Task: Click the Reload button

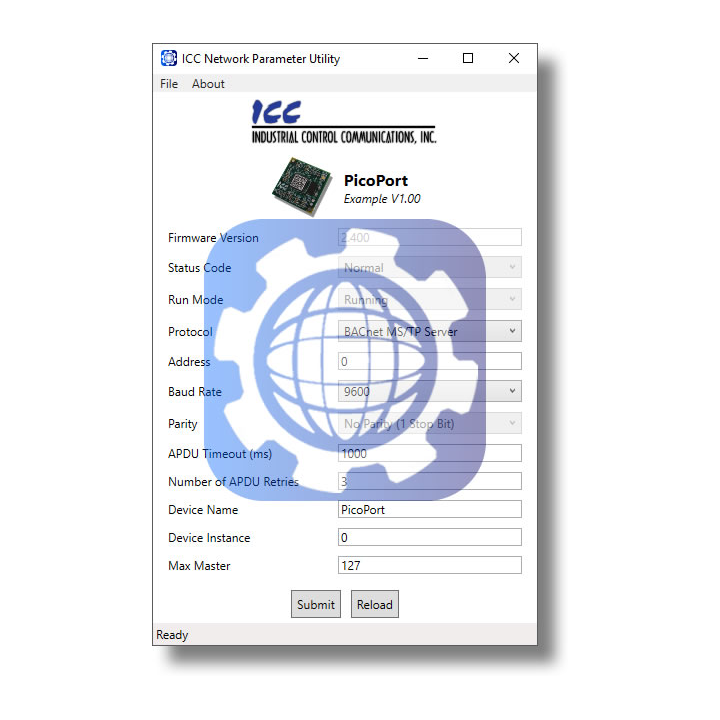Action: point(375,604)
